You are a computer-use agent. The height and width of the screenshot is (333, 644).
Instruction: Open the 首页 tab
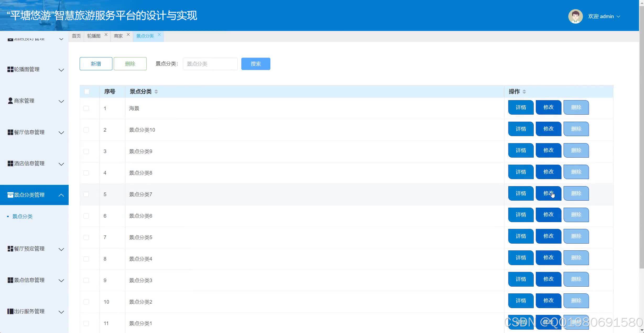pos(76,36)
